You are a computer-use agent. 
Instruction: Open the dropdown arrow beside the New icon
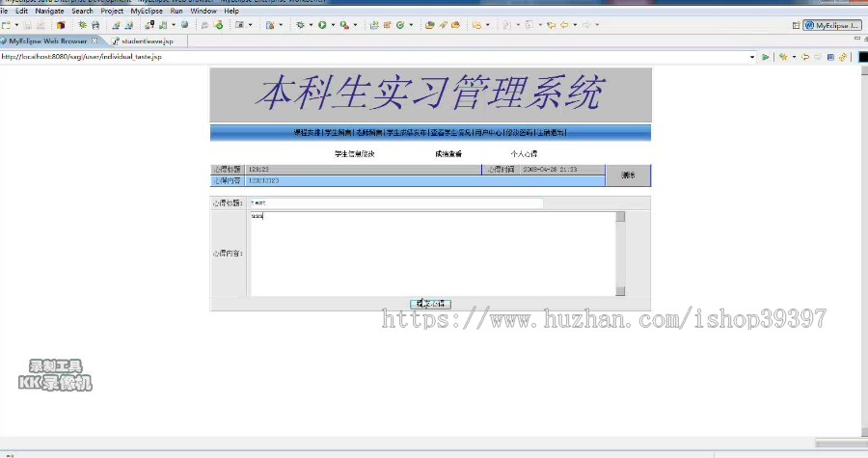tap(16, 25)
